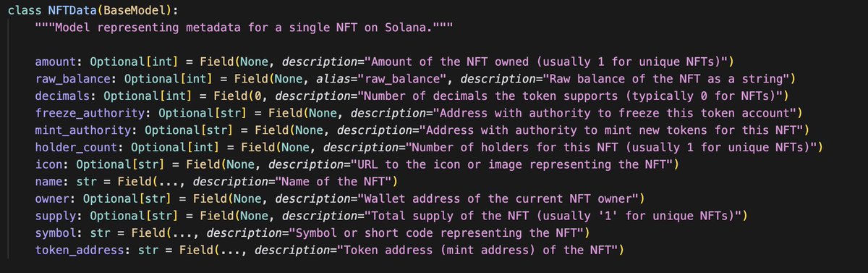Click the raw_balance field name
Screen dimensions: 868x273
click(73, 78)
